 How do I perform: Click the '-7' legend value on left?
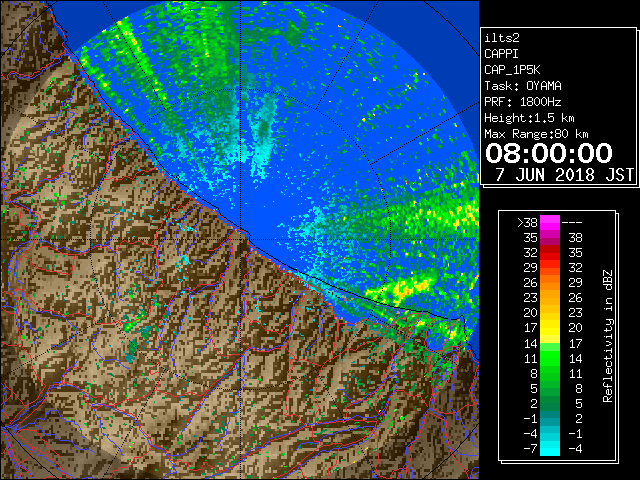pyautogui.click(x=531, y=449)
